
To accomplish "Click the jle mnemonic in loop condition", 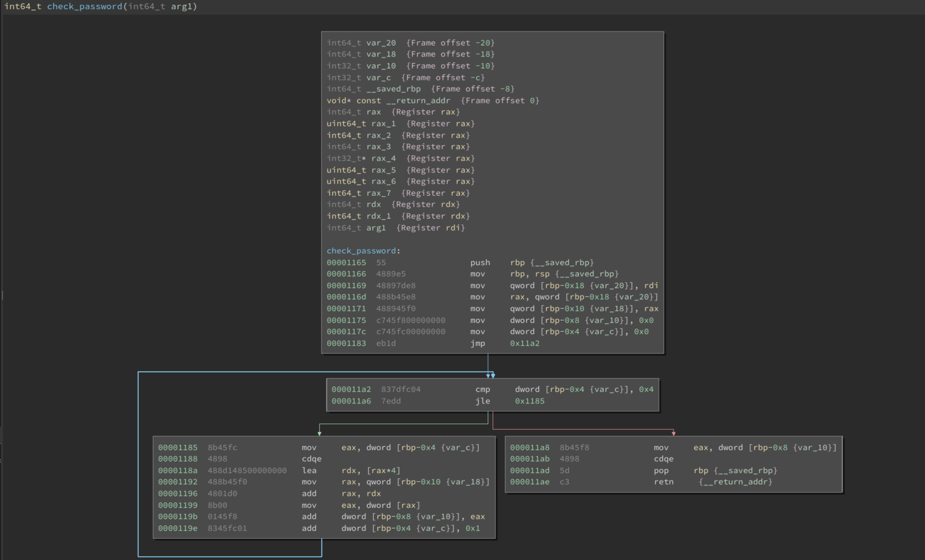I will coord(483,401).
